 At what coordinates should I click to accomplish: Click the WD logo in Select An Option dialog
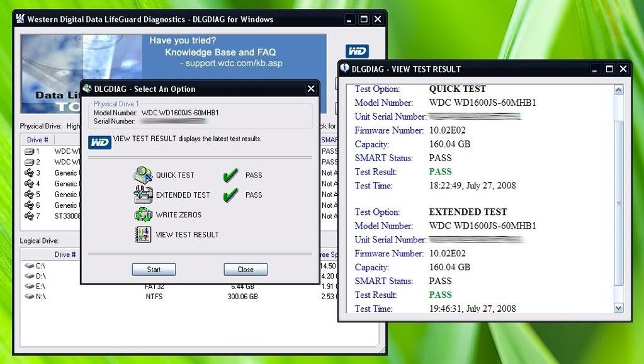pyautogui.click(x=99, y=142)
